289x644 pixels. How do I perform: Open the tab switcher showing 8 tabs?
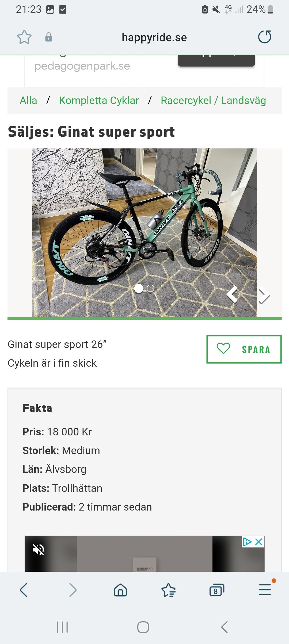click(217, 590)
